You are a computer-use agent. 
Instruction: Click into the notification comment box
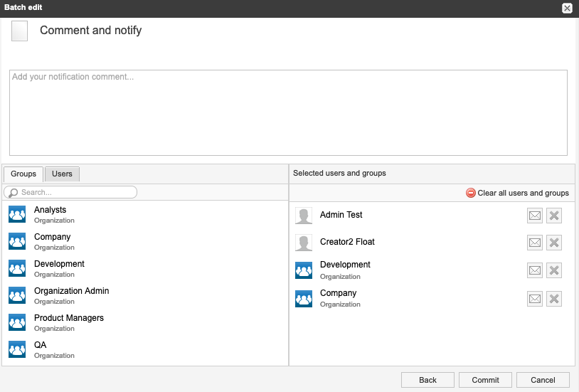click(288, 112)
